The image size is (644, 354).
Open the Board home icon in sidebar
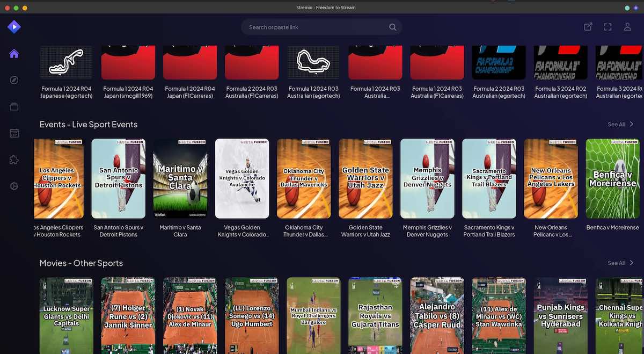click(14, 54)
